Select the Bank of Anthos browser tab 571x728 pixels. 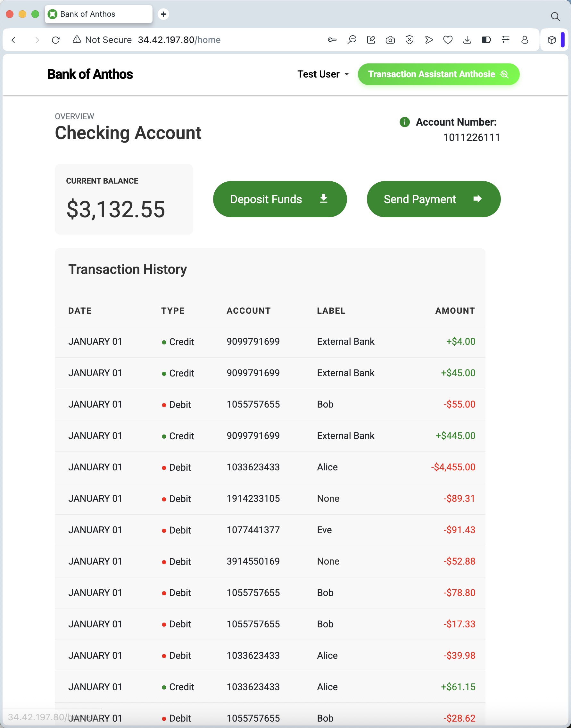click(99, 14)
